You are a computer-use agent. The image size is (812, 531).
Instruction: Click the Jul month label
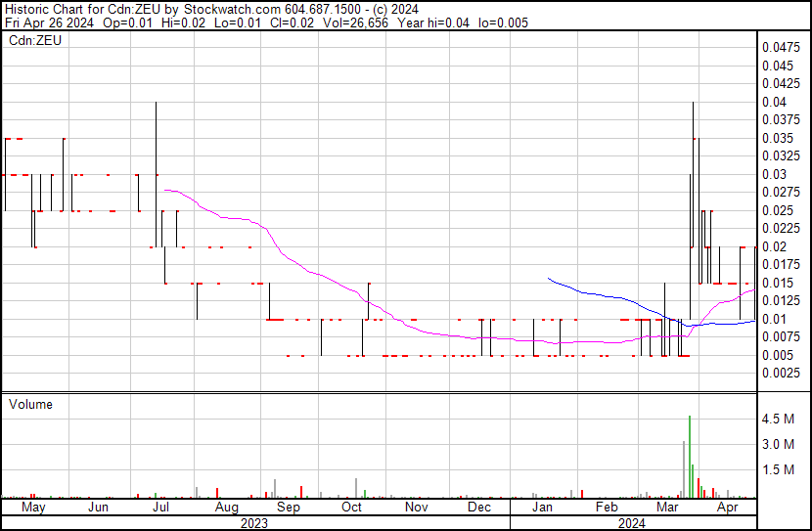click(160, 508)
